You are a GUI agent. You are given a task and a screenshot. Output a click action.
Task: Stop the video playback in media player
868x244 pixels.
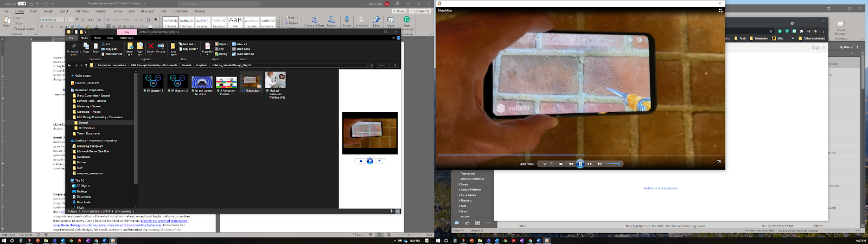tap(561, 164)
